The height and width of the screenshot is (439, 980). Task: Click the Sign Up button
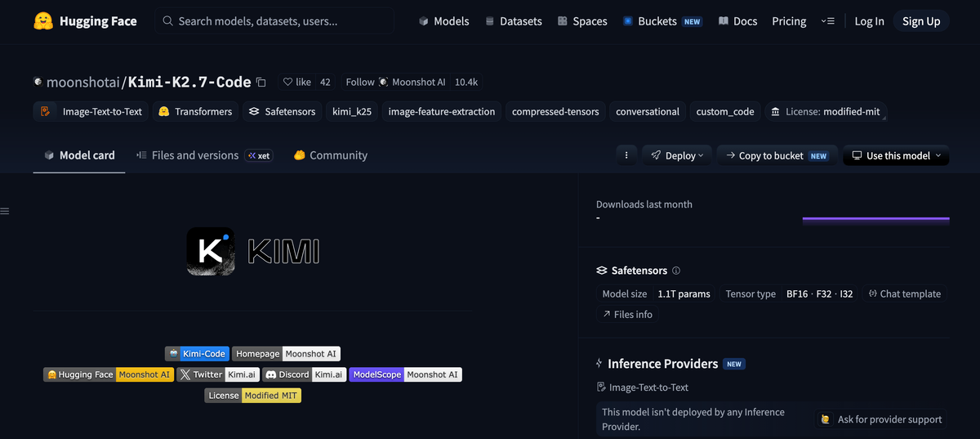click(x=921, y=21)
